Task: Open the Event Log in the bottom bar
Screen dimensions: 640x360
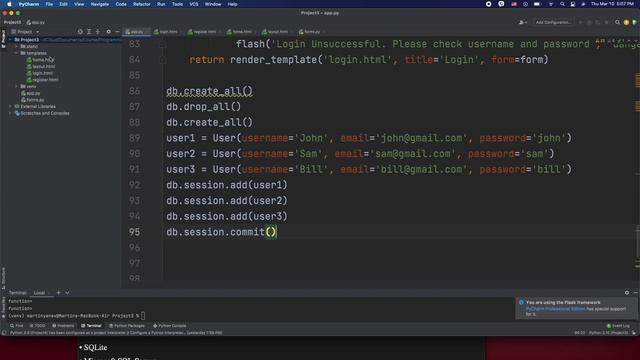Action: [x=618, y=326]
